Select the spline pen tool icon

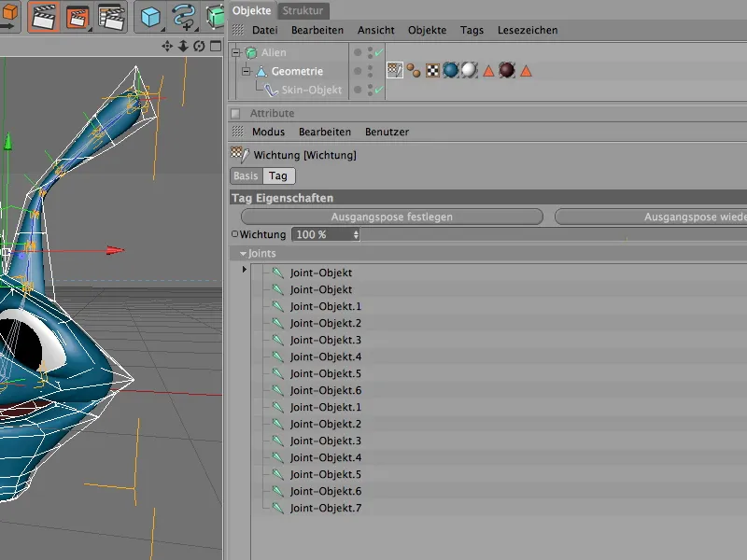point(184,17)
